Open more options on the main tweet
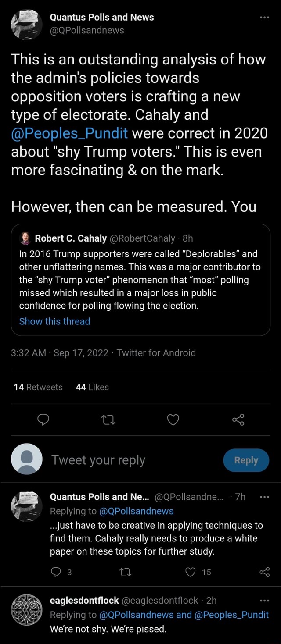 tap(264, 18)
